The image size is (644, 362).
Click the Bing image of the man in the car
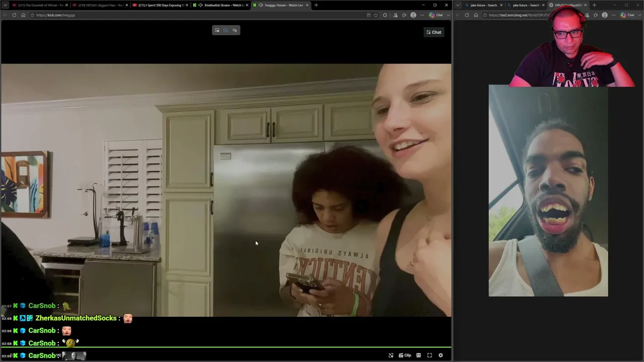point(548,191)
